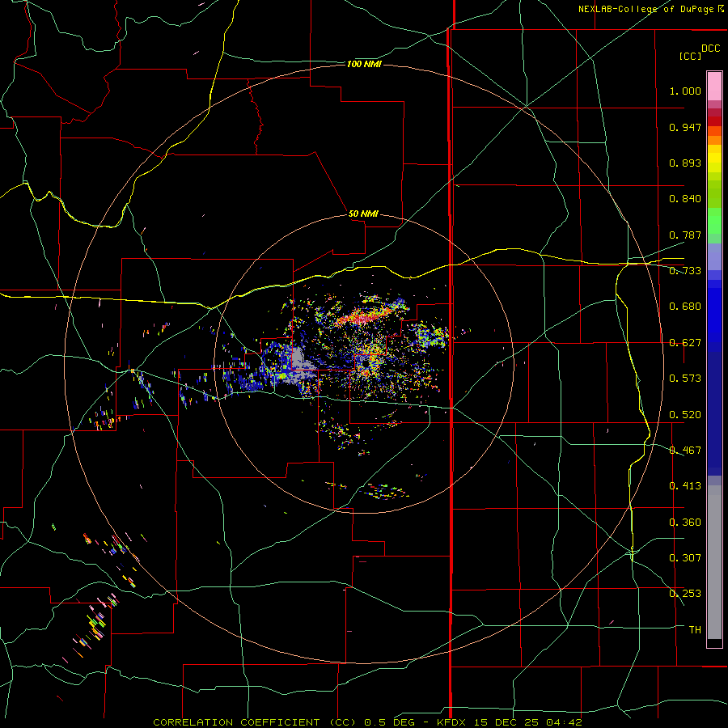The width and height of the screenshot is (728, 728).
Task: Click the 04:42 timestamp in the caption
Action: [x=564, y=722]
